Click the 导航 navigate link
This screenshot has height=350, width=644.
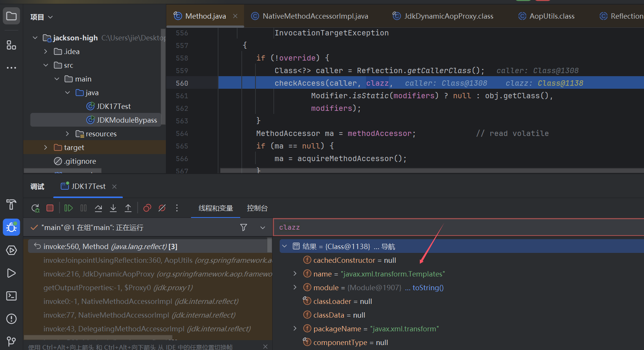(388, 246)
